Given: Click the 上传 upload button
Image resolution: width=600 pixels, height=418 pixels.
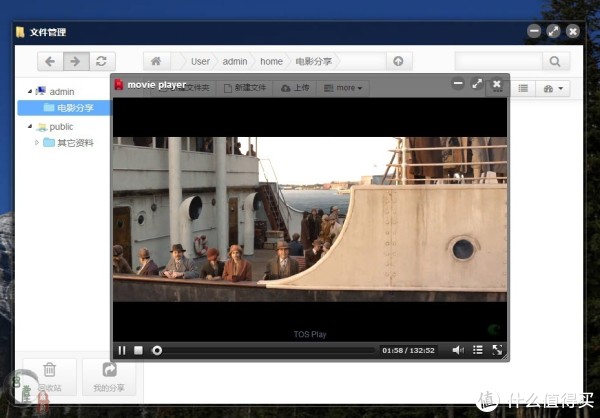Looking at the screenshot, I should [x=295, y=88].
